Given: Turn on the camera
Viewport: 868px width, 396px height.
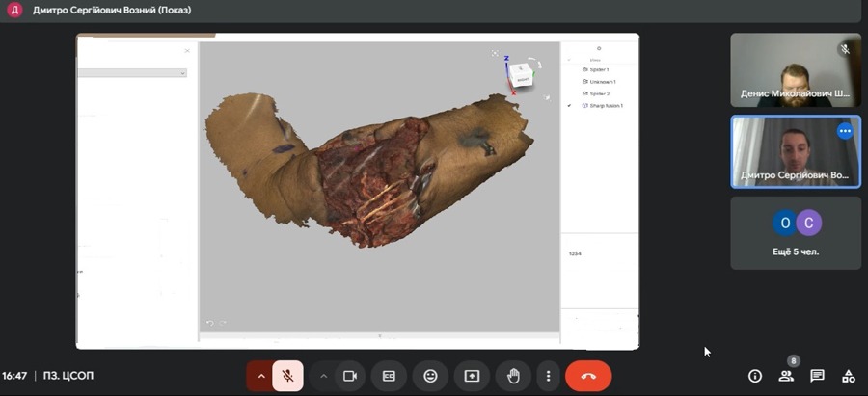Looking at the screenshot, I should point(350,376).
